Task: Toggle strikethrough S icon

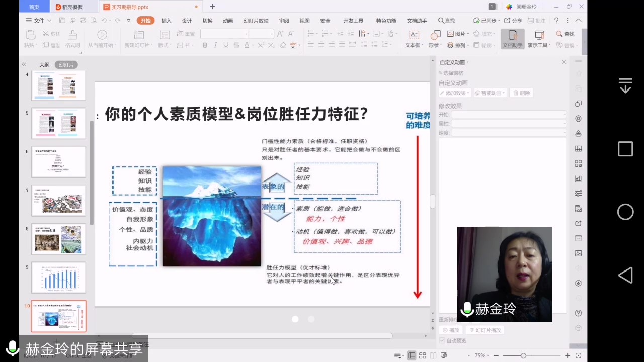Action: pyautogui.click(x=236, y=45)
